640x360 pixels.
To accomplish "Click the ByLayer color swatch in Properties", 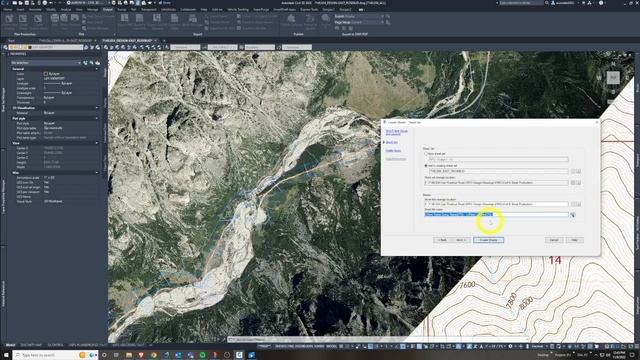I will coord(46,74).
